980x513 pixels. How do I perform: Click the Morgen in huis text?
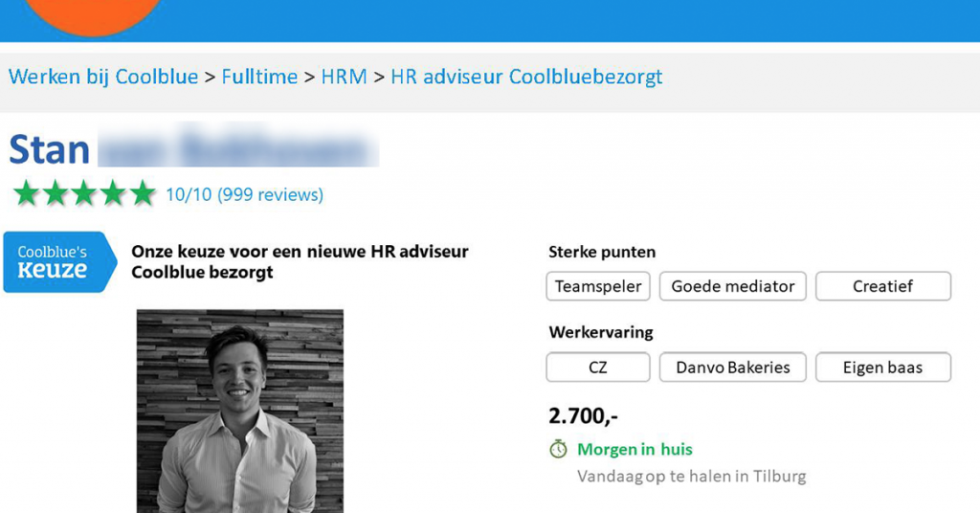[635, 449]
